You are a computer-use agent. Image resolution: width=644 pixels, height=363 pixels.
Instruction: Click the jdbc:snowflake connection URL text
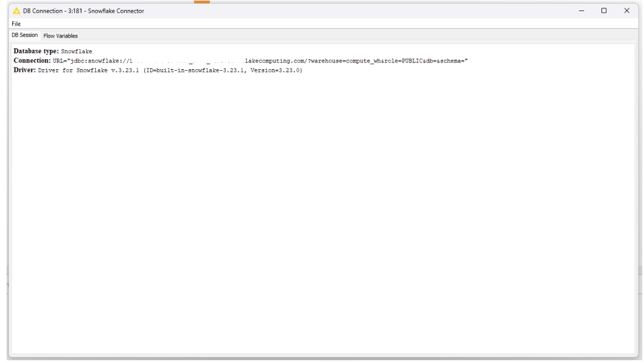tap(260, 61)
